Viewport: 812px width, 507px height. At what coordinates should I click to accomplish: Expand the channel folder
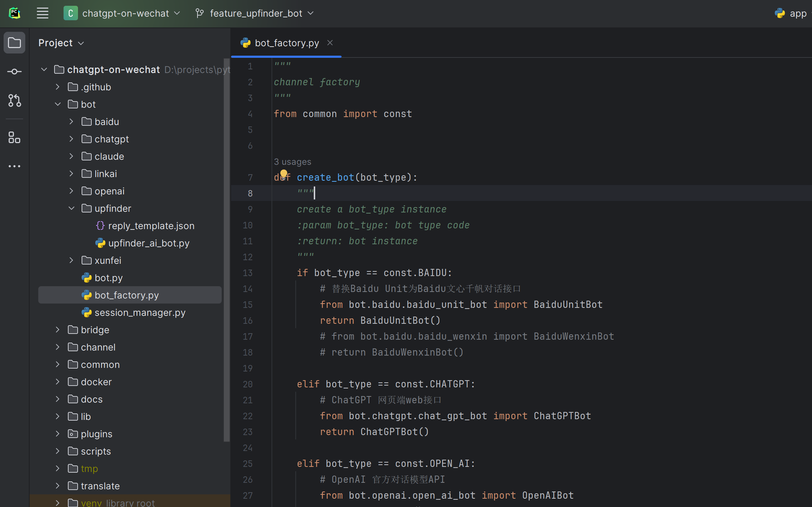tap(58, 347)
